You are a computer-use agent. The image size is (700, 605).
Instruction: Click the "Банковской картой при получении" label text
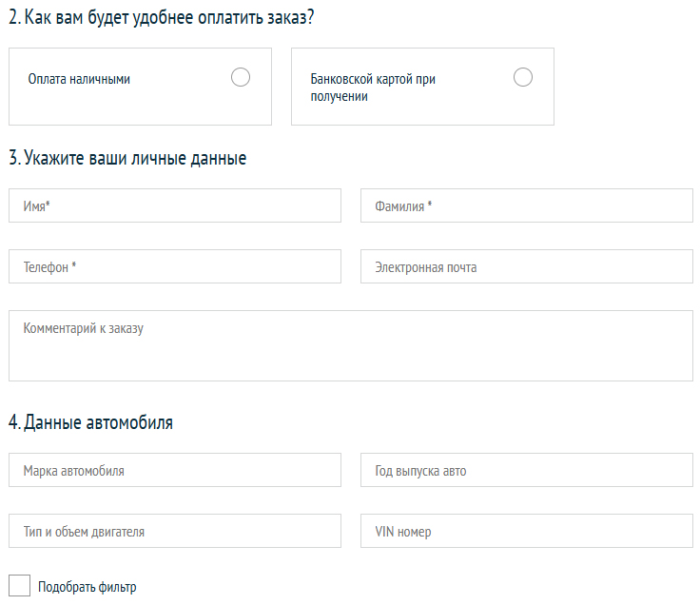point(373,88)
